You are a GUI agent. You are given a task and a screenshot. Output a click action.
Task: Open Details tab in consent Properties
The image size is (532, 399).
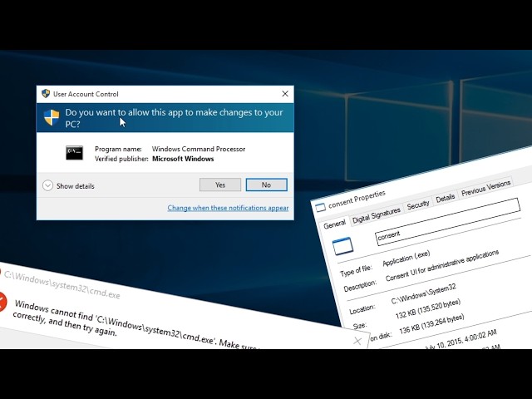coord(446,198)
